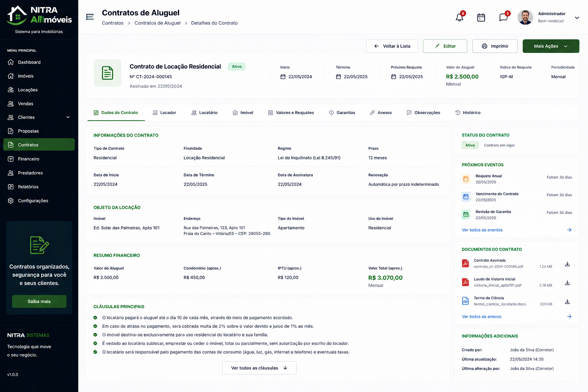Download the Contrato Assinado PDF

click(x=567, y=264)
